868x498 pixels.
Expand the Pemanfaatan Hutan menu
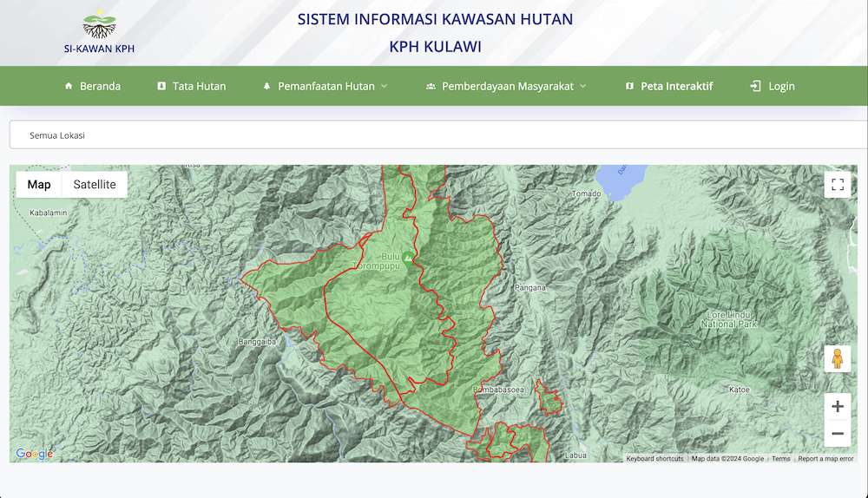tap(325, 86)
